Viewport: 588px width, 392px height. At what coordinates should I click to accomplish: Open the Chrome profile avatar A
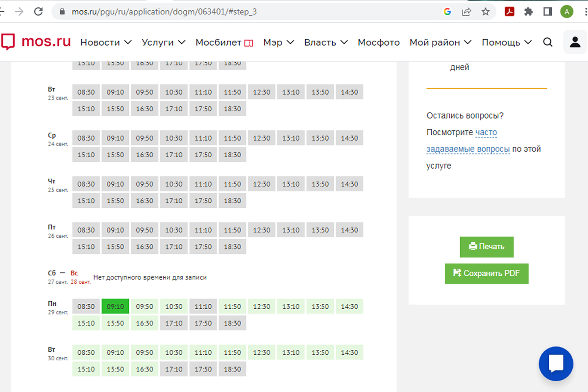567,12
